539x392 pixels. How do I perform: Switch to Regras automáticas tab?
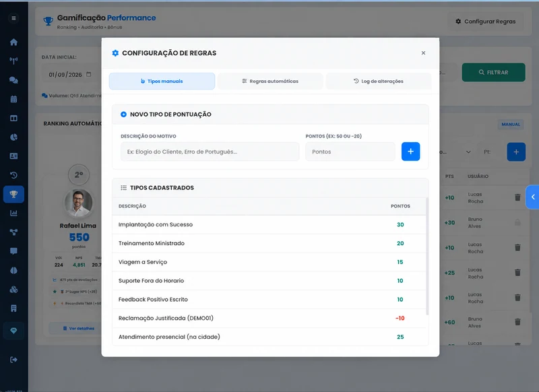point(270,81)
